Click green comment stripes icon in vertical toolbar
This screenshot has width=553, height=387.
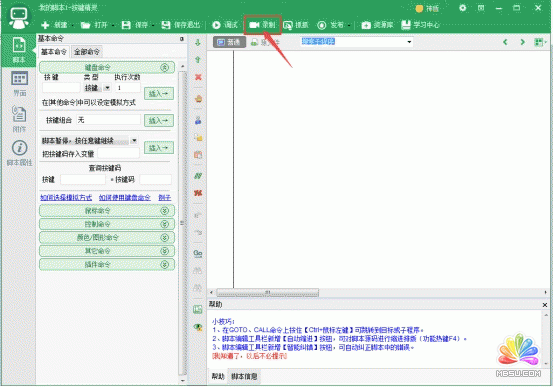(x=198, y=175)
